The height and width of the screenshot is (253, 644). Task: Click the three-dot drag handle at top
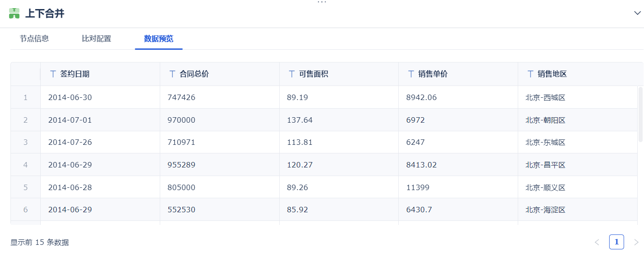pyautogui.click(x=322, y=2)
